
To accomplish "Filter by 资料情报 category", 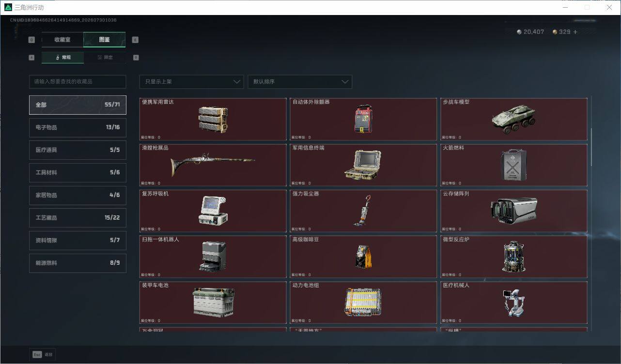I will (78, 241).
